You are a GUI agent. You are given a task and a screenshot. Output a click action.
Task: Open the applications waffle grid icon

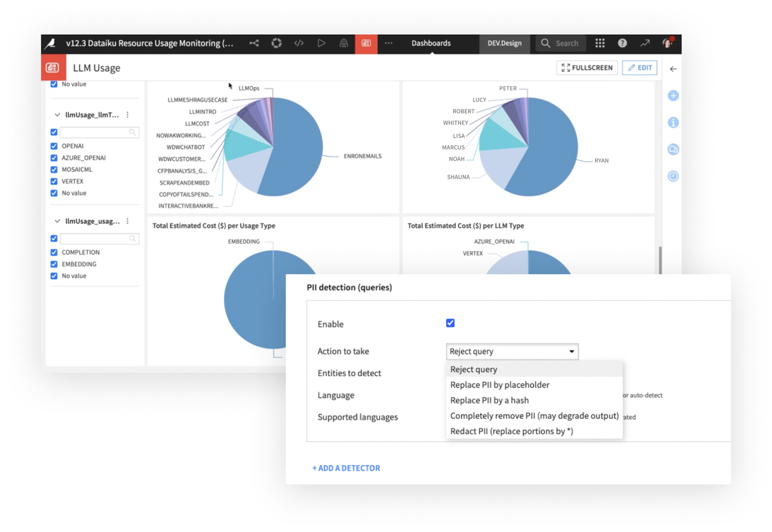click(599, 43)
